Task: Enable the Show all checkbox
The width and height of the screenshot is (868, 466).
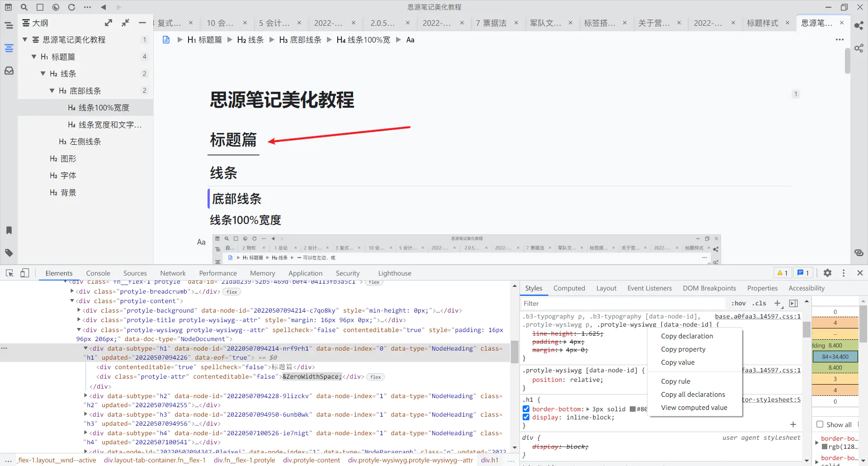Action: 820,424
